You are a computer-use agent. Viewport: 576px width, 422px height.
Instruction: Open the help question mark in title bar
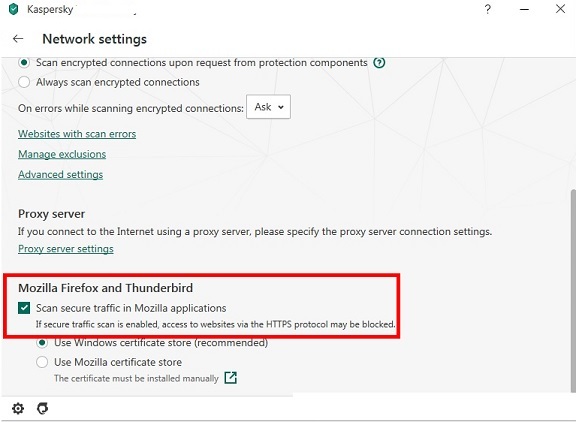tap(487, 9)
